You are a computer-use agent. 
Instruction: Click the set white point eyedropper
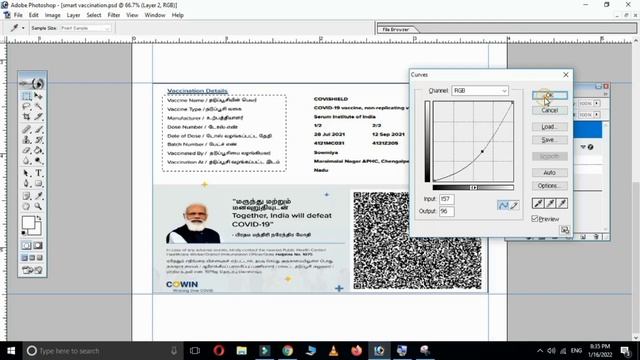562,203
